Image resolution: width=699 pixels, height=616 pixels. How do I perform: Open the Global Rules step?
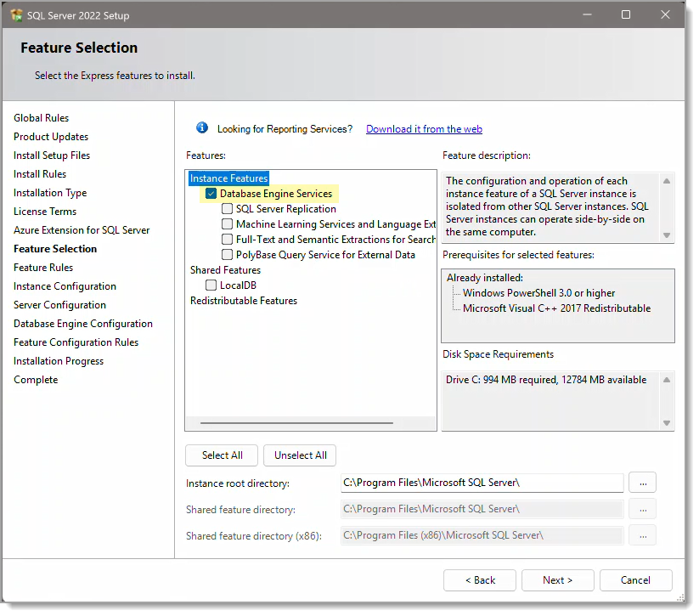41,118
